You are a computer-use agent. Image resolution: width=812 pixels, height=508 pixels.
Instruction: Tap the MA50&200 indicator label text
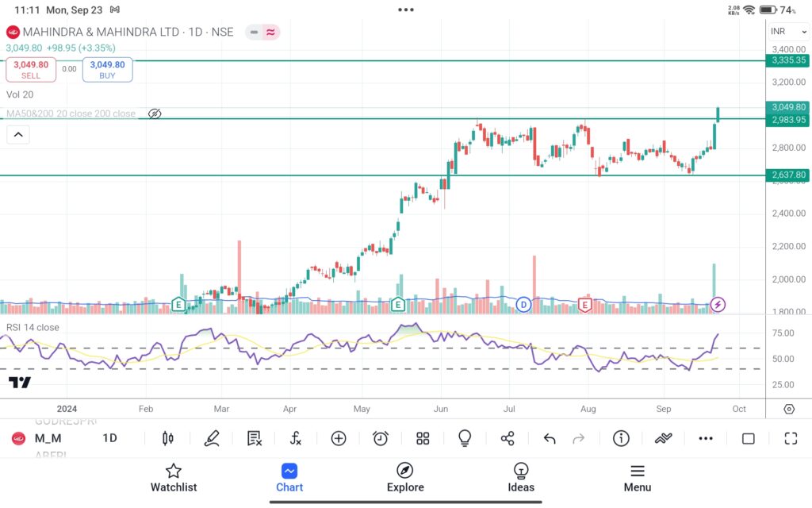point(71,114)
